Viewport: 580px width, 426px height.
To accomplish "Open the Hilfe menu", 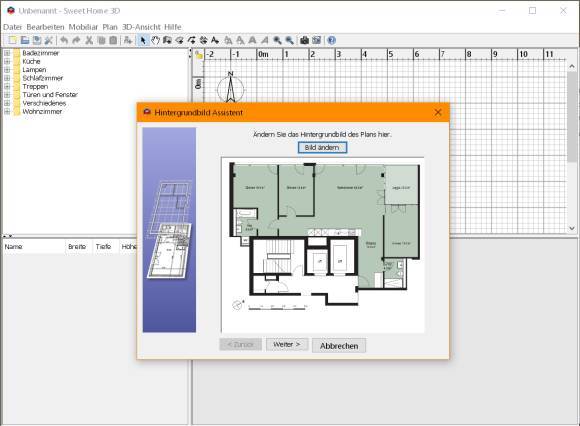I will (173, 27).
